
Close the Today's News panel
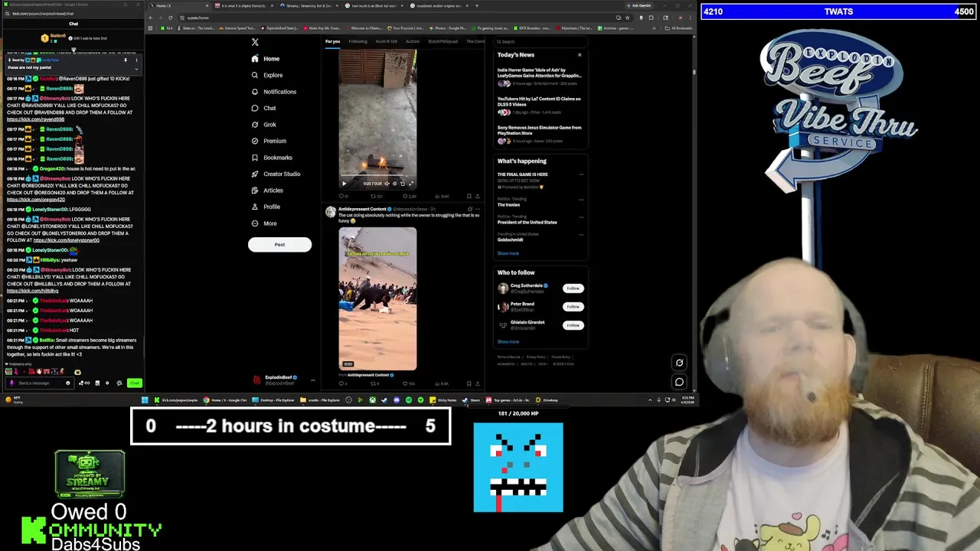coord(580,54)
